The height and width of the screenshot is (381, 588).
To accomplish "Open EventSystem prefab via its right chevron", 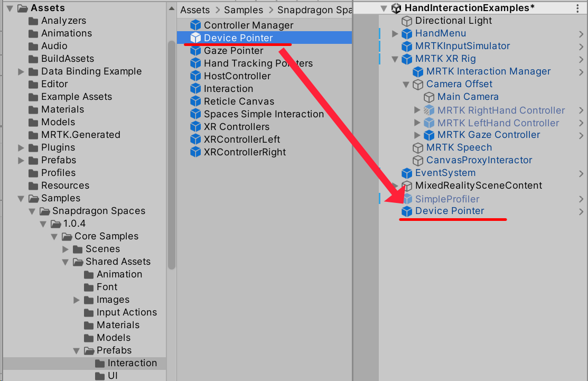I will (x=581, y=174).
